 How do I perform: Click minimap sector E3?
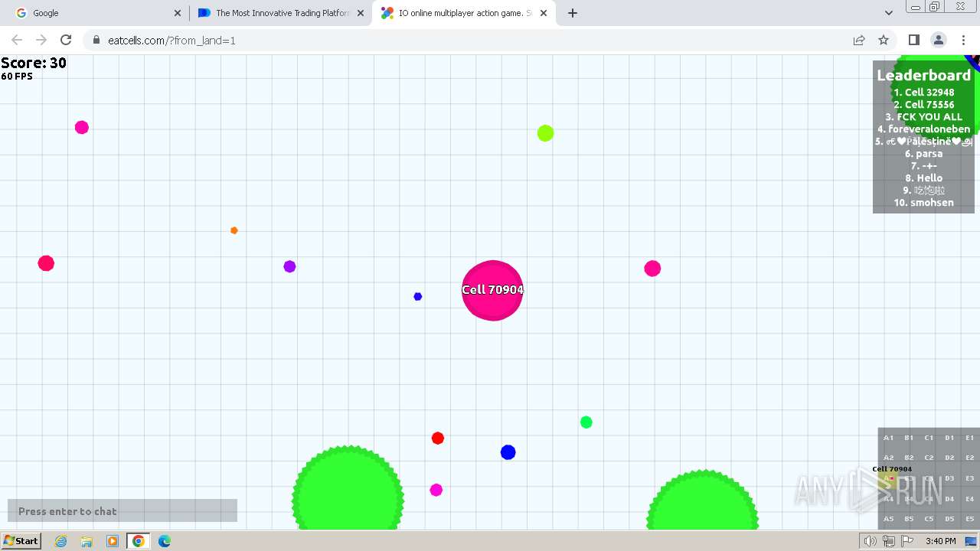click(x=969, y=478)
